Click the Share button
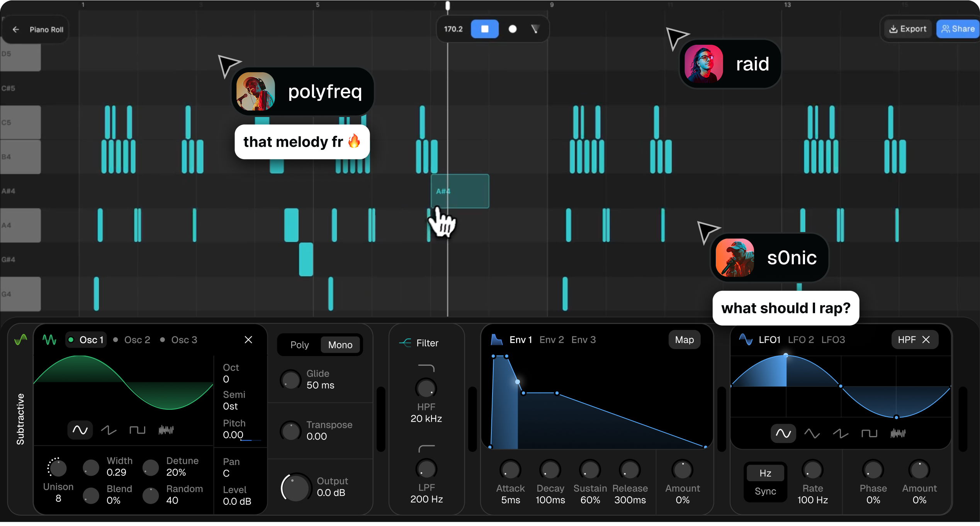Image resolution: width=980 pixels, height=526 pixels. [x=958, y=29]
